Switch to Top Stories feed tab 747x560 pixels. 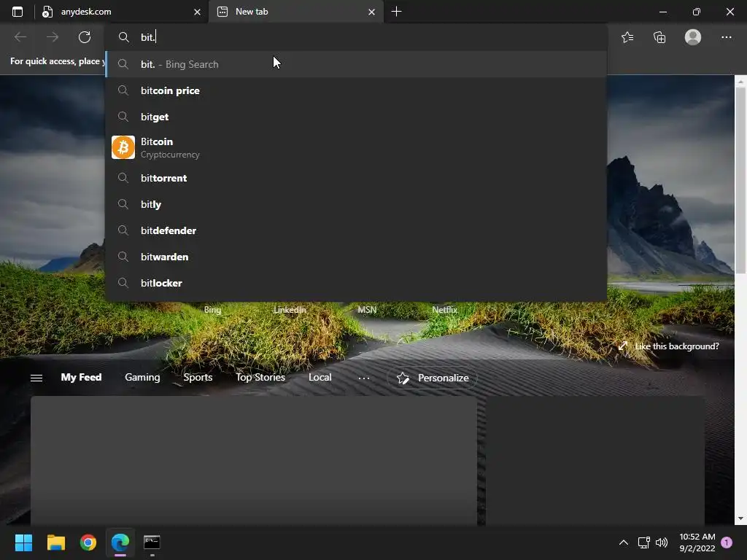point(260,377)
